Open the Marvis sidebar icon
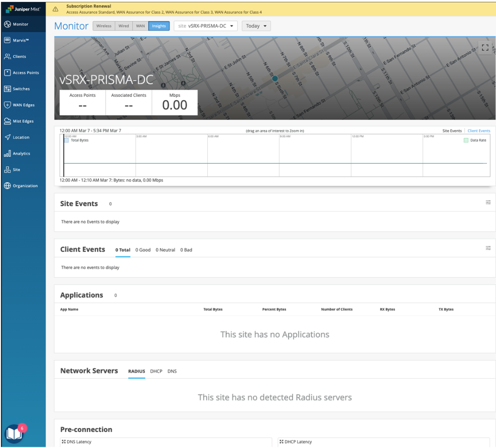The image size is (496, 448). [x=7, y=40]
